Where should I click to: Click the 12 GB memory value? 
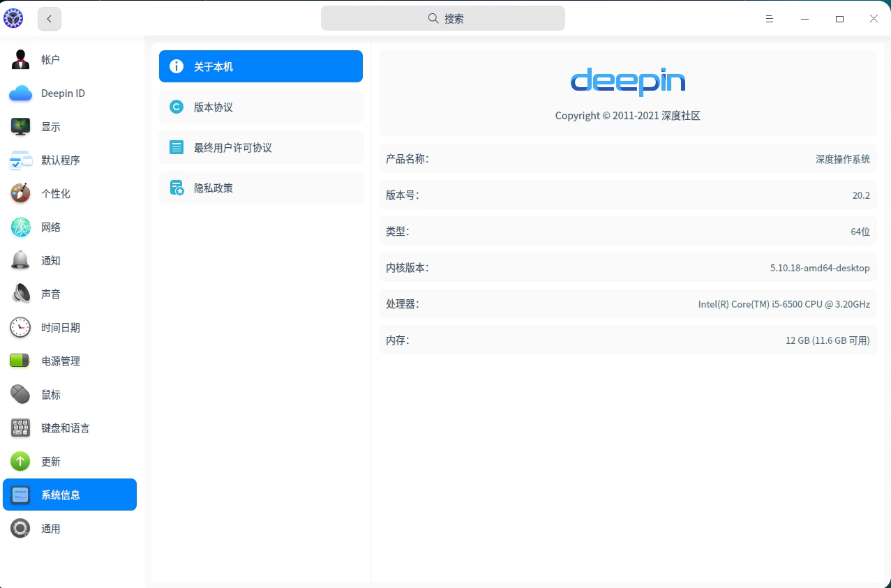pyautogui.click(x=828, y=340)
